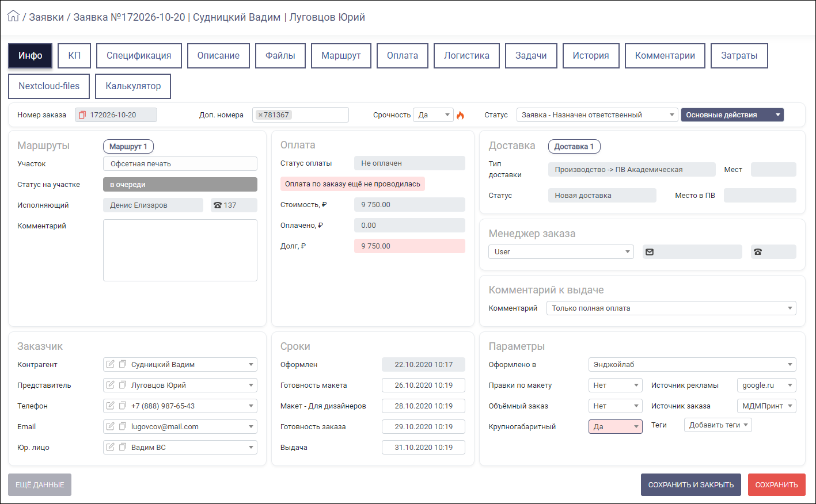This screenshot has height=504, width=816.
Task: Open Маршрут tab
Action: click(341, 56)
